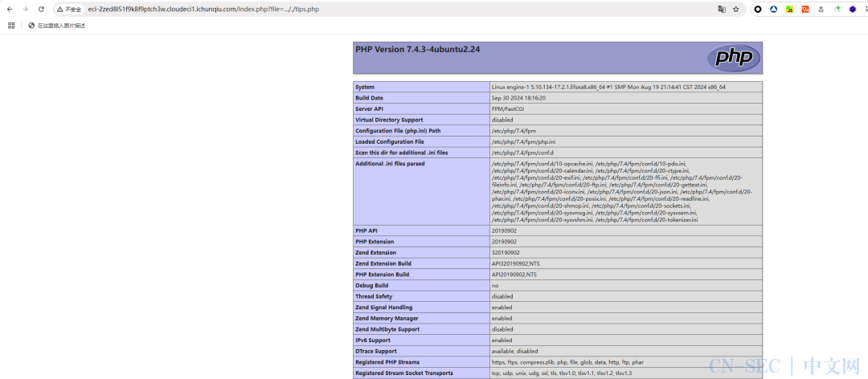Select the Zend Extension label

point(376,253)
